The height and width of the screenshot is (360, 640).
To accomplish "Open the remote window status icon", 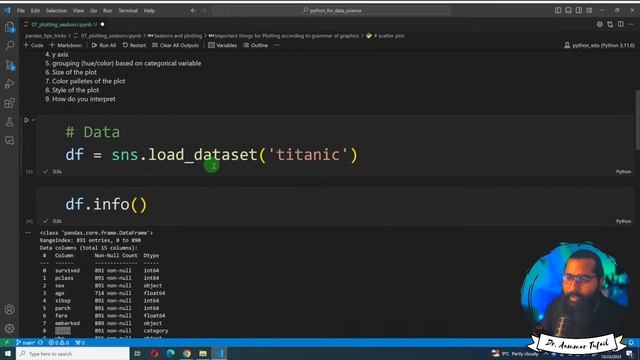I will [6, 342].
